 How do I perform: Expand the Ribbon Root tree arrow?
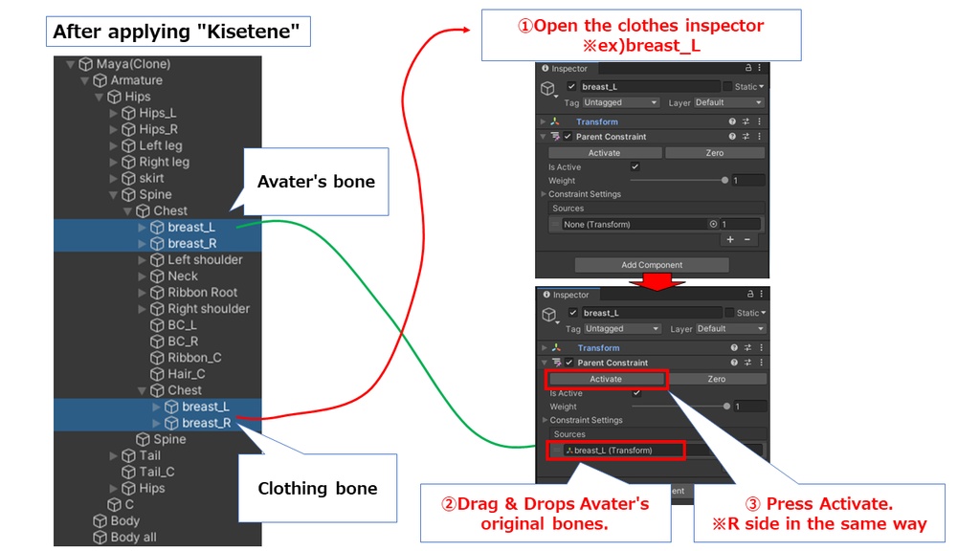click(x=142, y=293)
